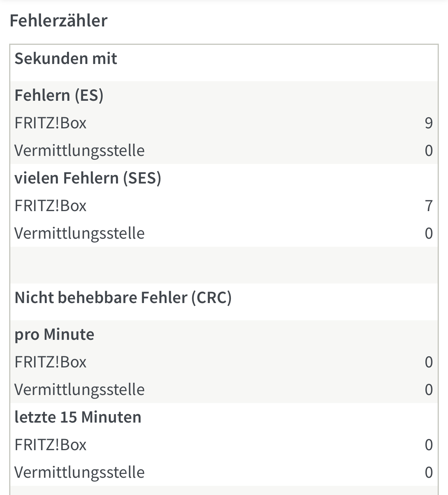This screenshot has height=495, width=448.
Task: Click the Vermittlungsstelle SES value 0
Action: click(428, 233)
